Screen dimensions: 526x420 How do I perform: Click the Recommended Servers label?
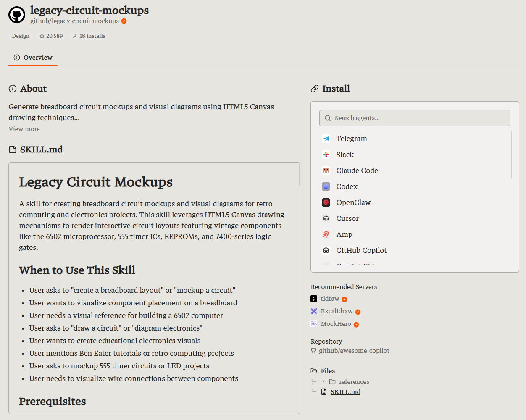[x=344, y=287]
